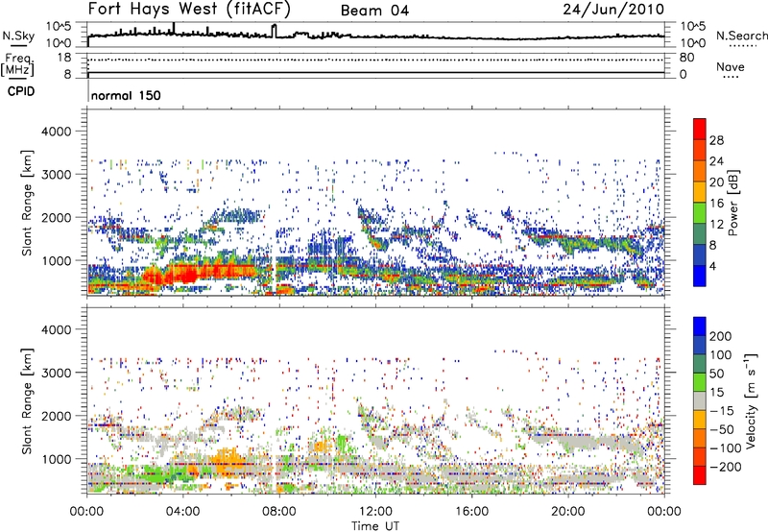Click the "28" power colorbar value
Viewport: 768px width, 532px height.
pos(716,140)
